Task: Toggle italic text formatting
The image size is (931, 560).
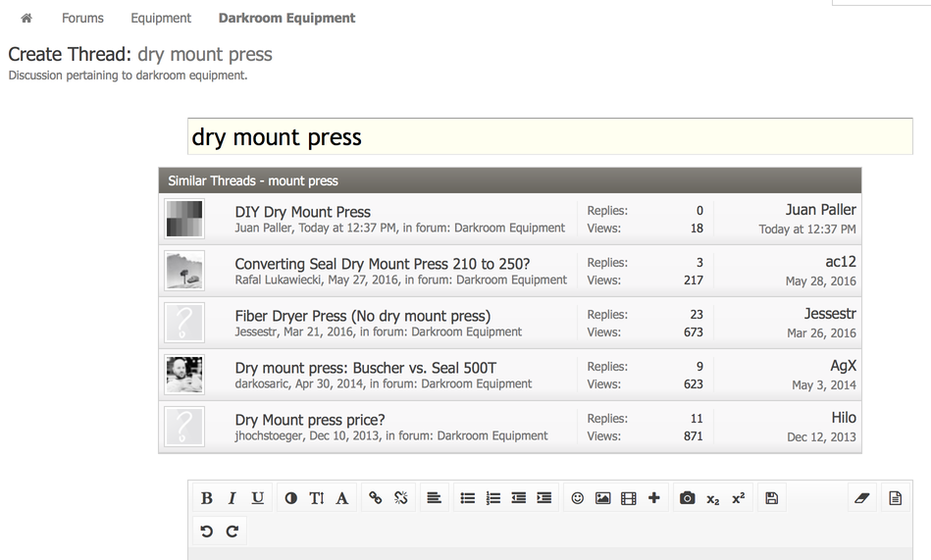Action: [232, 498]
